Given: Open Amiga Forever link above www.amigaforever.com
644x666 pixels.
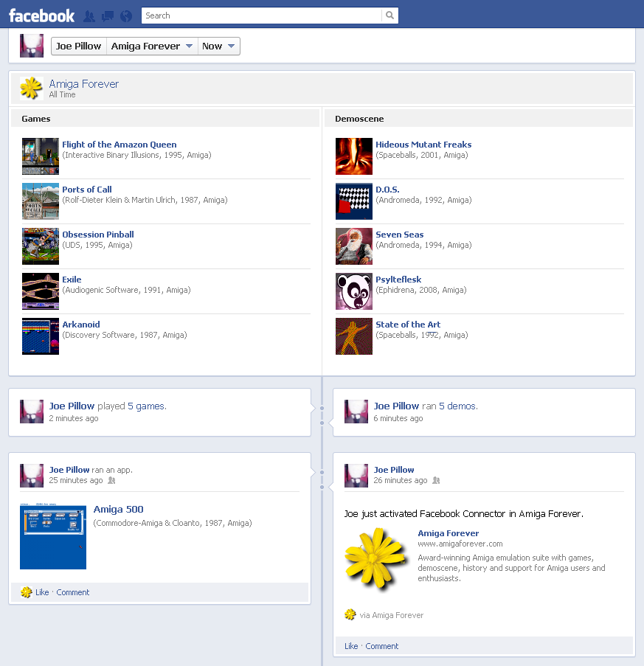Looking at the screenshot, I should (x=449, y=533).
